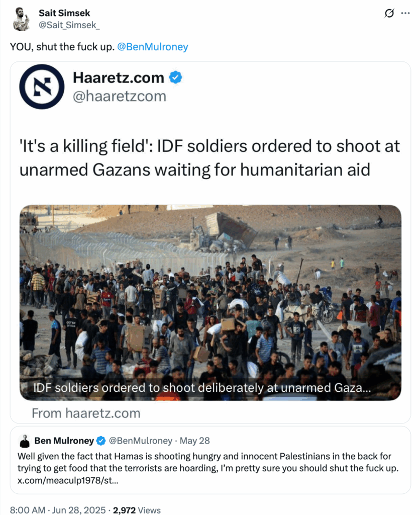Click the Haaretz.com account name

tap(119, 77)
